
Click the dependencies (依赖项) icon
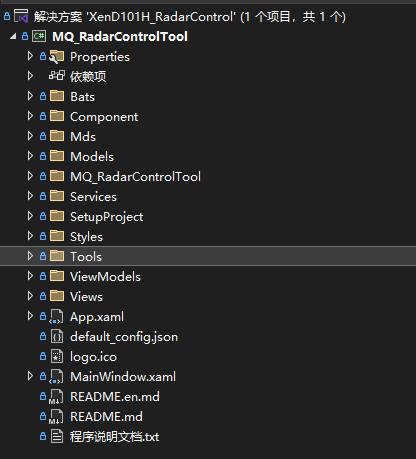point(57,76)
